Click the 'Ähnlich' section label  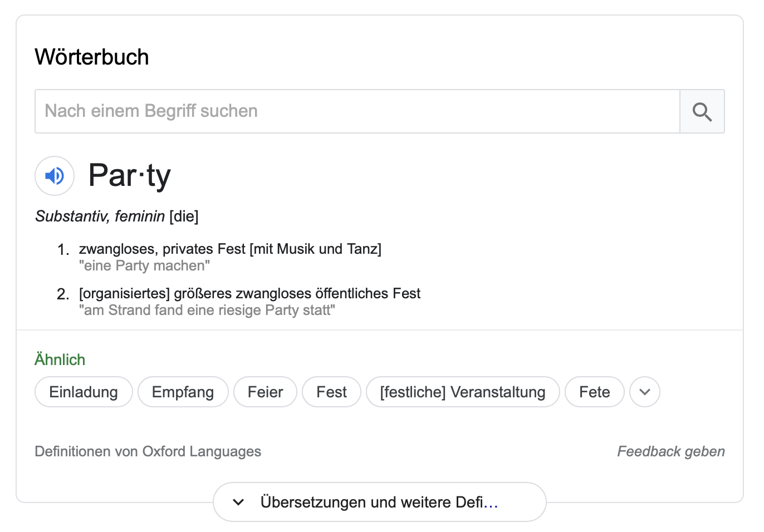tap(60, 359)
